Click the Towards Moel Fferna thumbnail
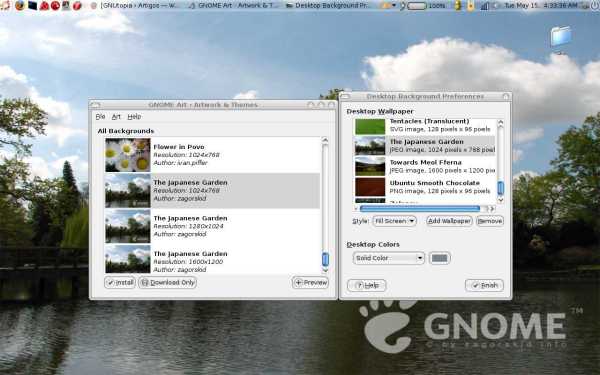The height and width of the screenshot is (375, 600). (x=370, y=166)
